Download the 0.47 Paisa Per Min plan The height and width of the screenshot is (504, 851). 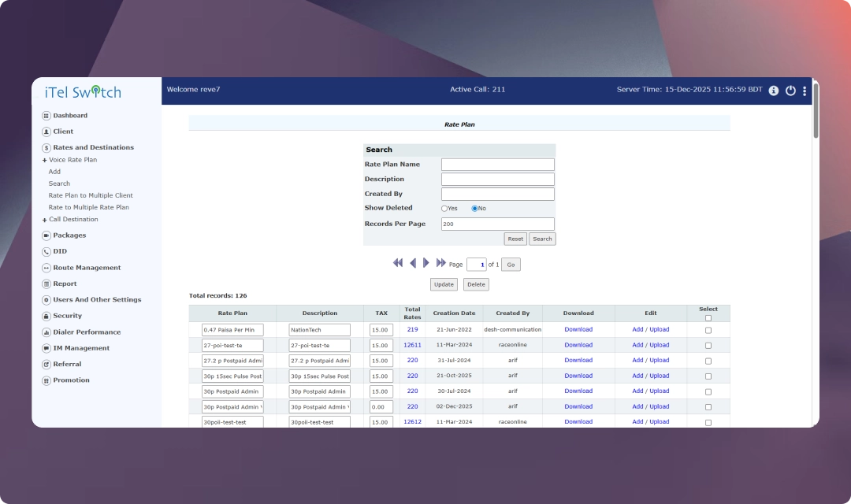tap(578, 329)
